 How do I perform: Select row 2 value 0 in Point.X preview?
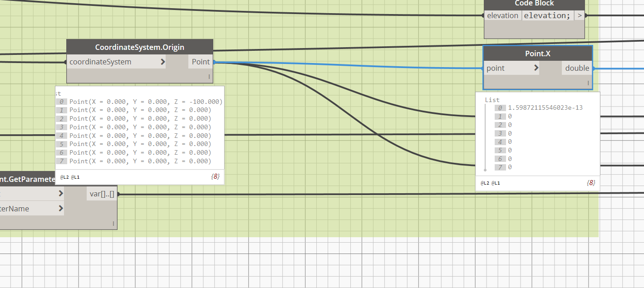[510, 125]
